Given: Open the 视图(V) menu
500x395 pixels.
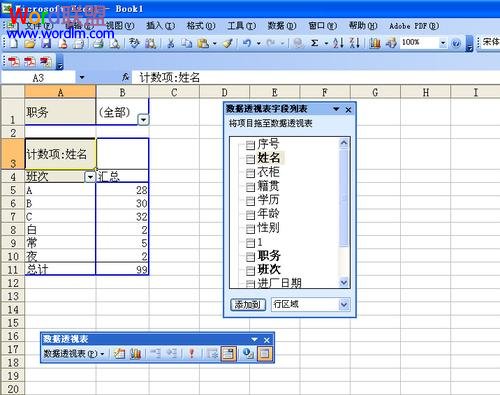Looking at the screenshot, I should tap(120, 26).
